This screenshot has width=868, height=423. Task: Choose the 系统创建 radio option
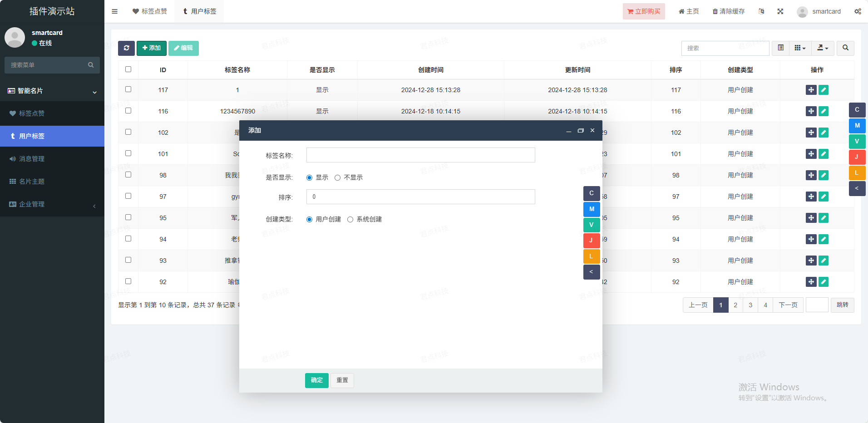350,220
